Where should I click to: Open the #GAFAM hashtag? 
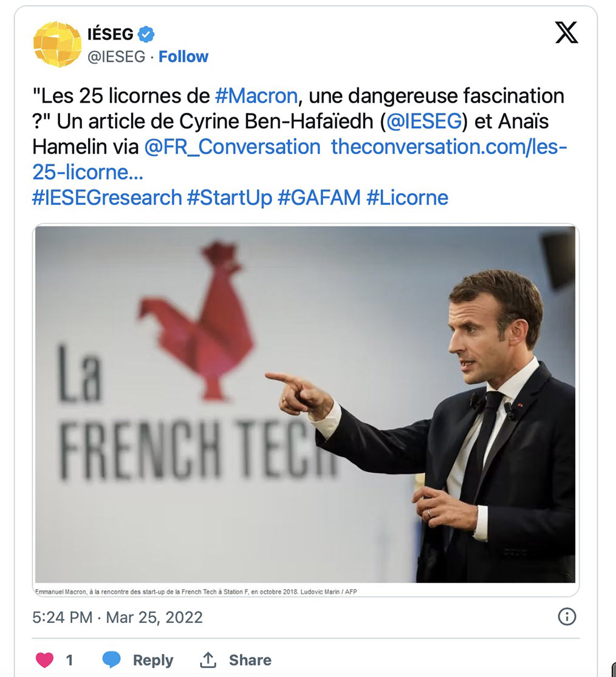pyautogui.click(x=319, y=198)
